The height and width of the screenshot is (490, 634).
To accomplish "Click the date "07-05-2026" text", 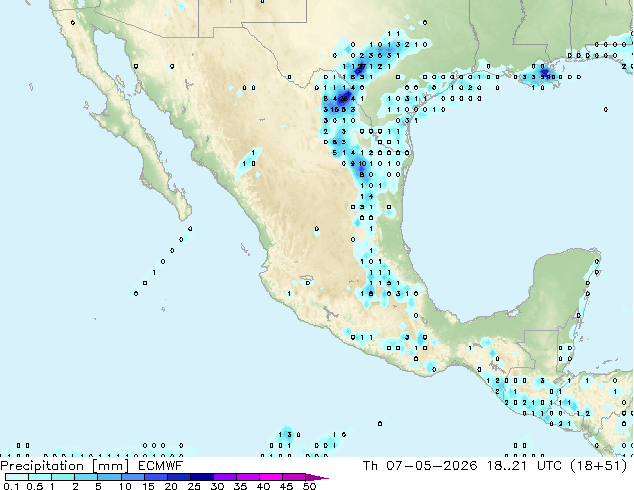I will click(x=432, y=466).
